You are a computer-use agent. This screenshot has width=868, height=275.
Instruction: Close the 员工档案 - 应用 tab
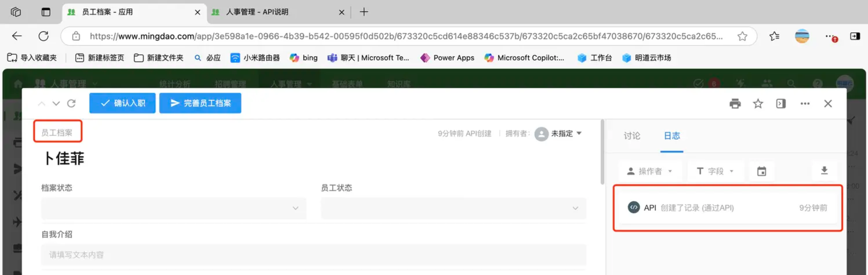click(x=198, y=12)
